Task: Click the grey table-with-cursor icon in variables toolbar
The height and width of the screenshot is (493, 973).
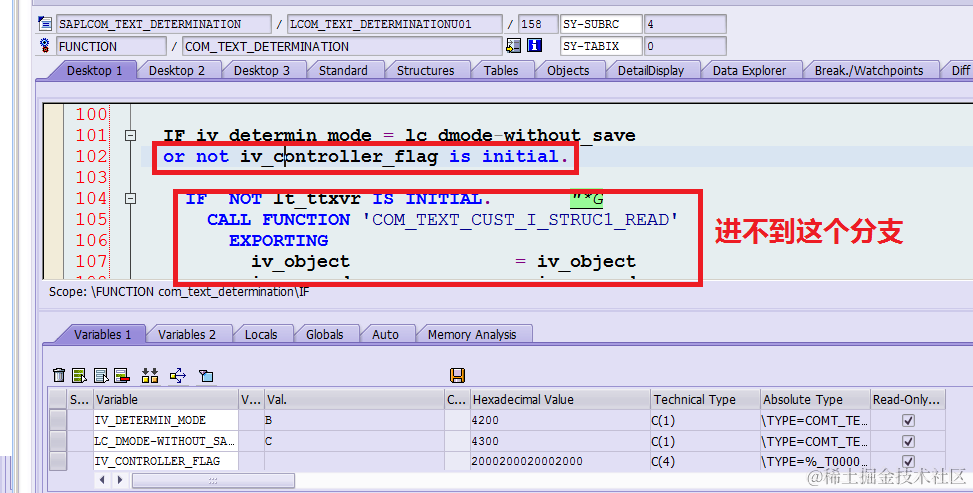Action: [101, 375]
